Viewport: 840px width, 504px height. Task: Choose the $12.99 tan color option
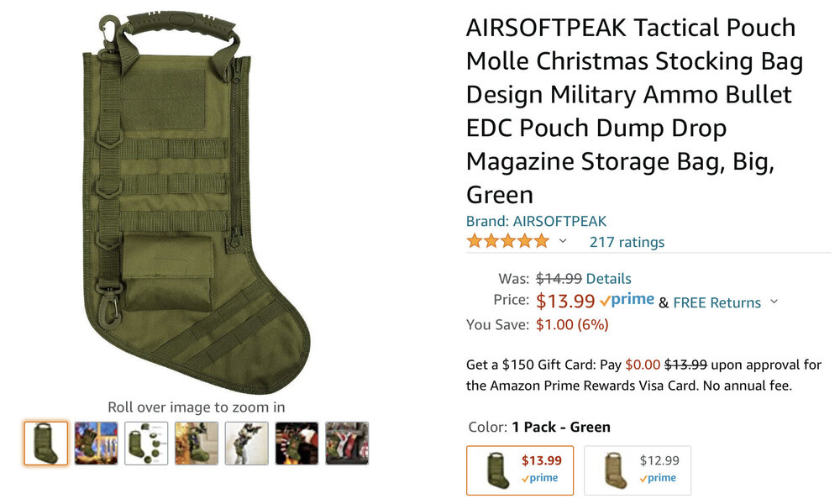(638, 470)
